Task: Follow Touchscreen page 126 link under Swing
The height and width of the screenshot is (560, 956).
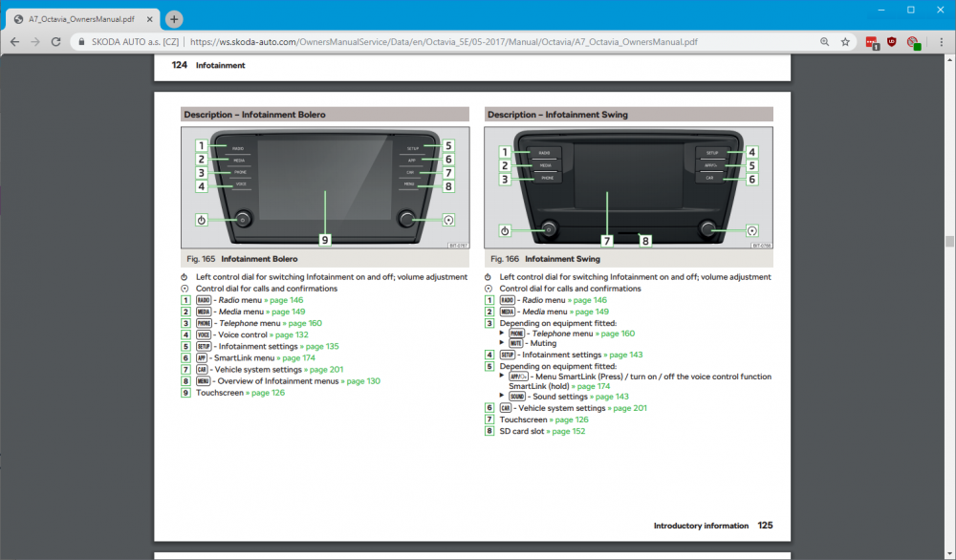Action: (x=569, y=420)
